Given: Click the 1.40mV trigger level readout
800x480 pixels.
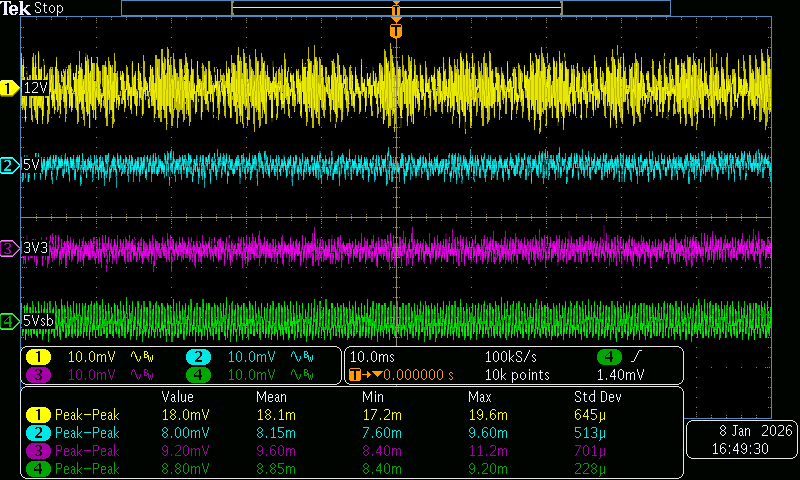Looking at the screenshot, I should pyautogui.click(x=622, y=375).
